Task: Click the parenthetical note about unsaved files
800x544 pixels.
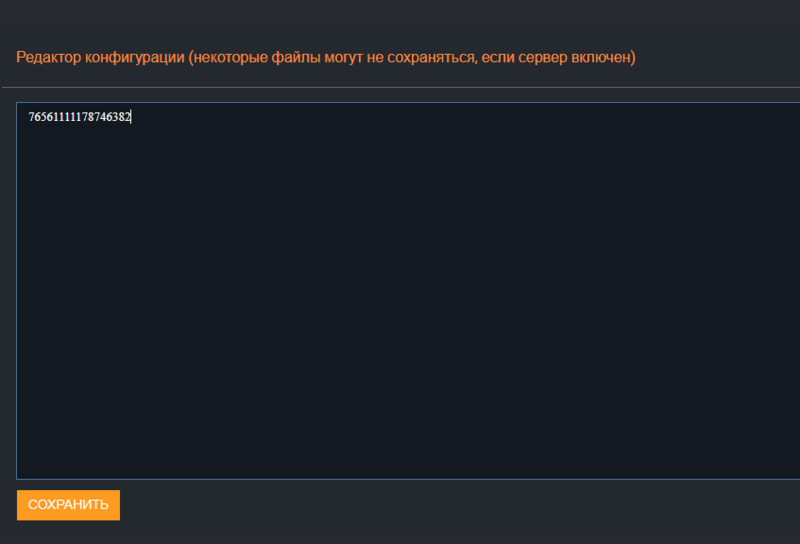Action: (412, 57)
